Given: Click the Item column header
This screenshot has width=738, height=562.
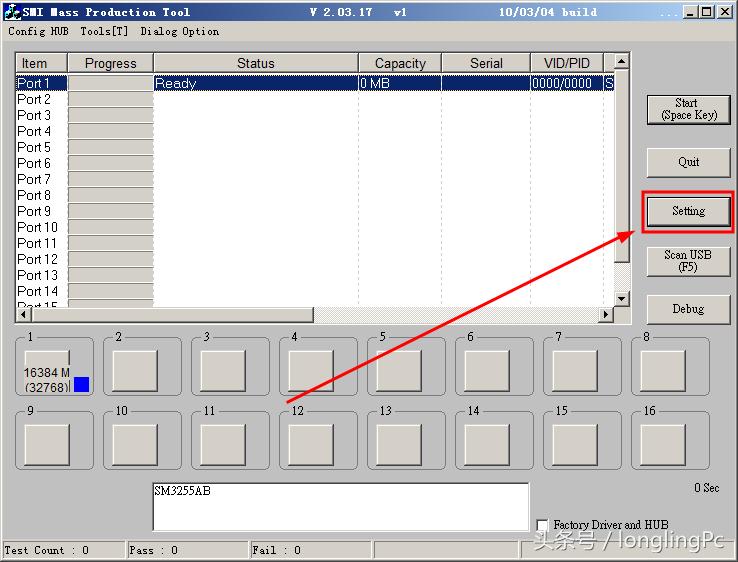Looking at the screenshot, I should tap(41, 63).
